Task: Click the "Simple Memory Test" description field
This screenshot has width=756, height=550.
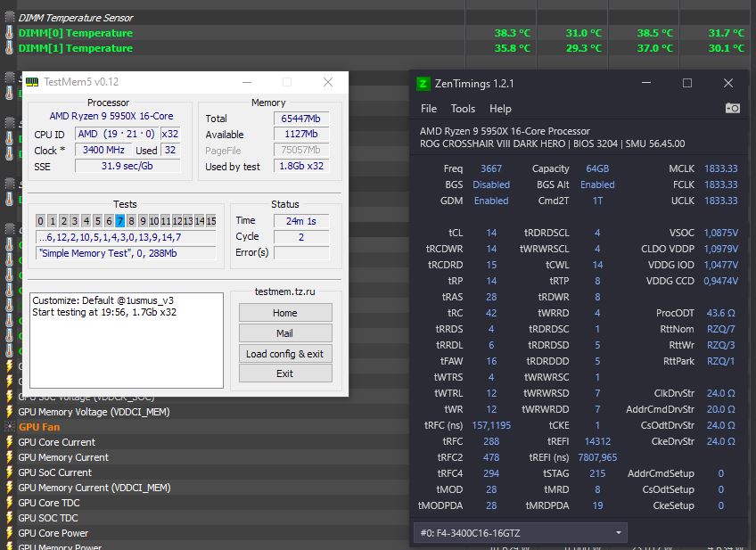Action: (126, 253)
